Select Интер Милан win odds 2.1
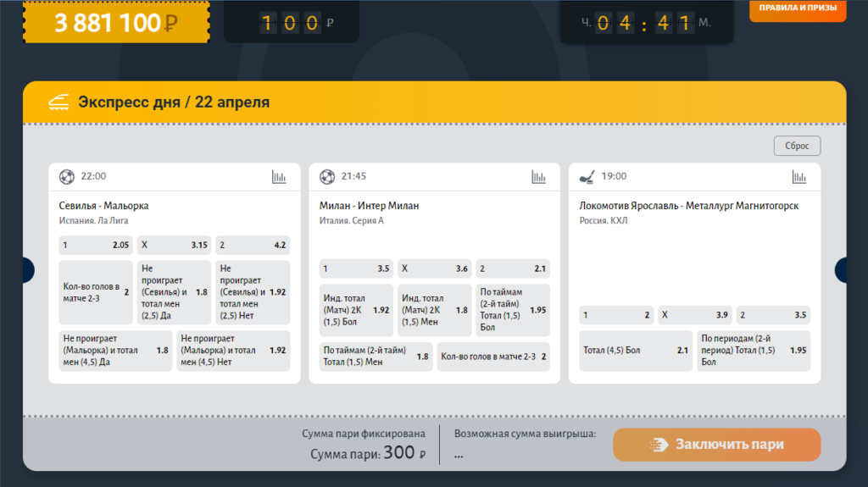Viewport: 868px width, 487px height. point(513,268)
